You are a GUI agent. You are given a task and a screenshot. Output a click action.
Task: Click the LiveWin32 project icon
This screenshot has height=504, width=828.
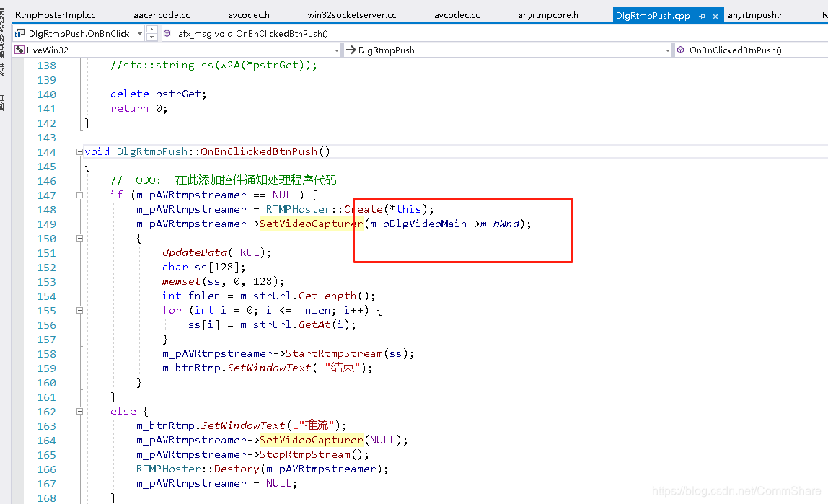click(19, 50)
